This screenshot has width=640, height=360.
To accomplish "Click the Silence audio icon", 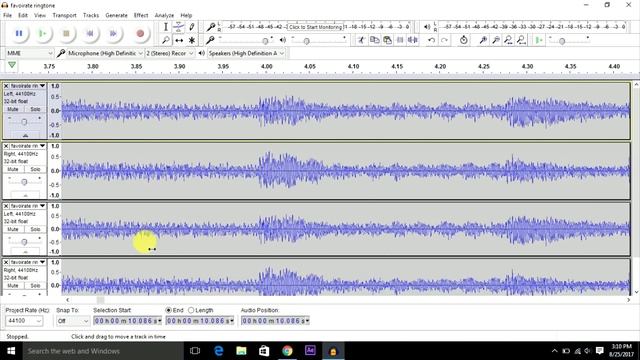I will (x=413, y=40).
